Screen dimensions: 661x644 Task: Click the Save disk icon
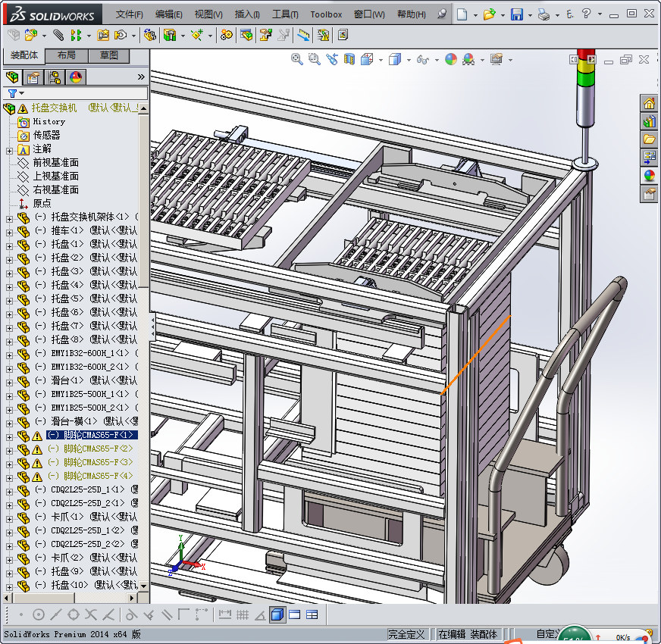click(516, 14)
